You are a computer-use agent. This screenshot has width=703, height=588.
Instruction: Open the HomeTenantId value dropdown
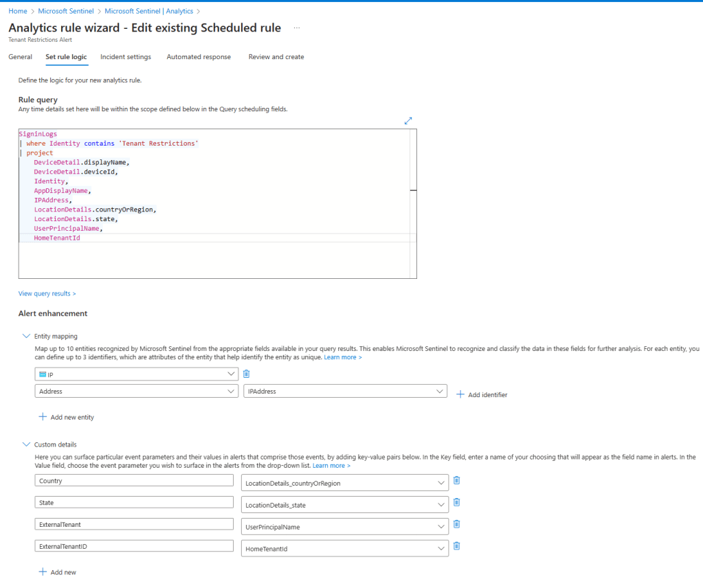[x=345, y=549]
